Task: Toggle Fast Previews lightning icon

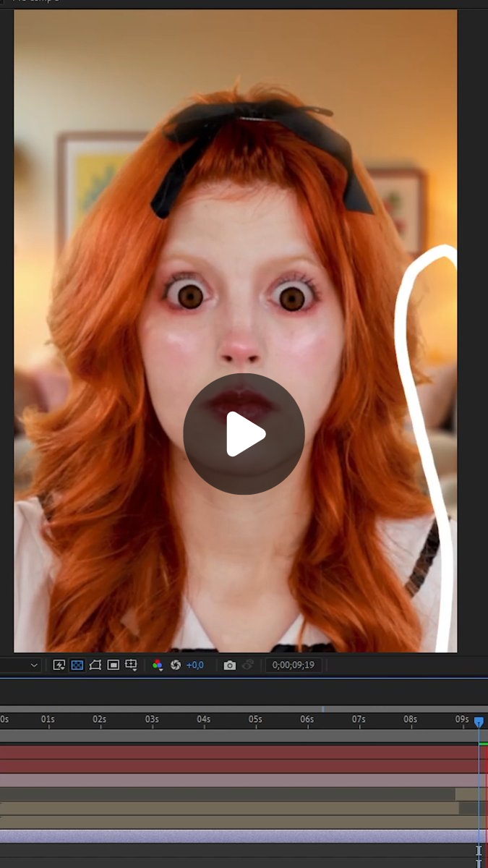Action: [x=59, y=665]
